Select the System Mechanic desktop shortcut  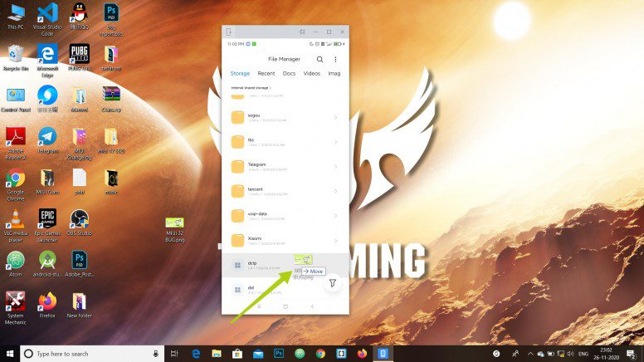[16, 308]
